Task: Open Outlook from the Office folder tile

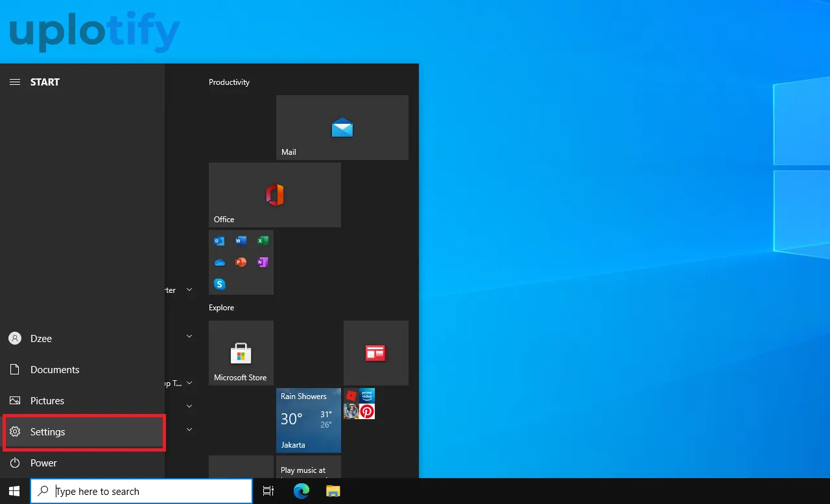Action: point(219,241)
